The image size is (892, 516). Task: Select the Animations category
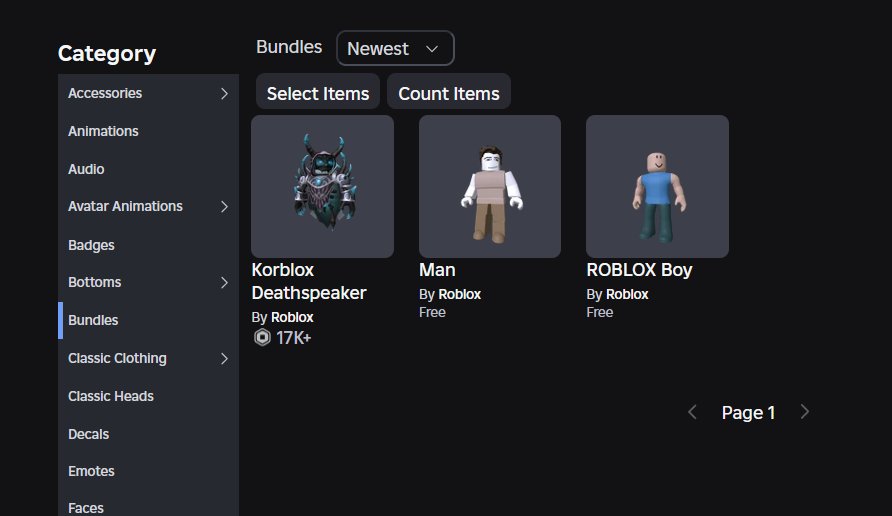(x=103, y=132)
